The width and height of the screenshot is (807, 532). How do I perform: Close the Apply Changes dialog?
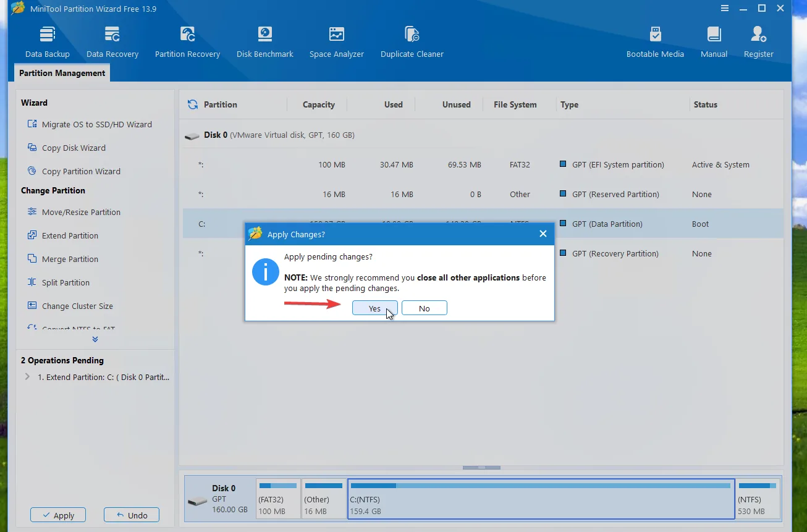click(x=543, y=234)
